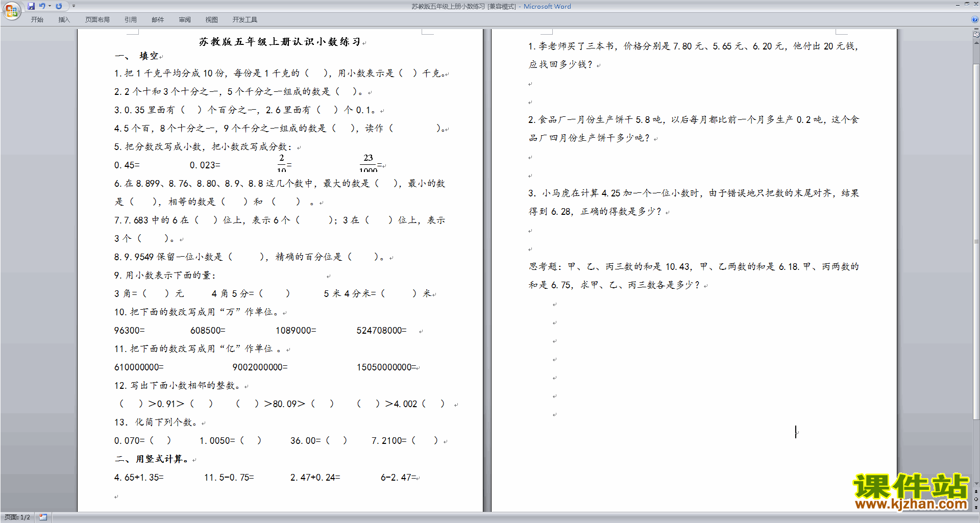Click the line 应找回多少钱？ on page two
The width and height of the screenshot is (980, 523).
[x=560, y=65]
